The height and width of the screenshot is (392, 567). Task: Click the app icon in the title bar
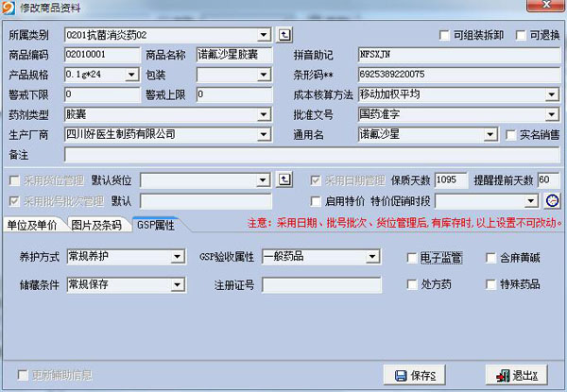click(9, 9)
